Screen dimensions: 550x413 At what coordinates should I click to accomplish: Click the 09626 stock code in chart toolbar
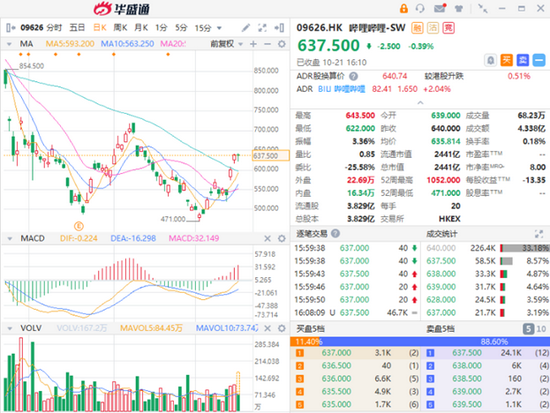click(x=32, y=28)
